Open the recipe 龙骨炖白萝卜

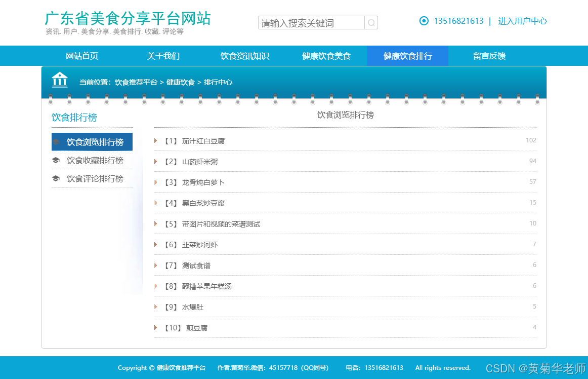203,182
